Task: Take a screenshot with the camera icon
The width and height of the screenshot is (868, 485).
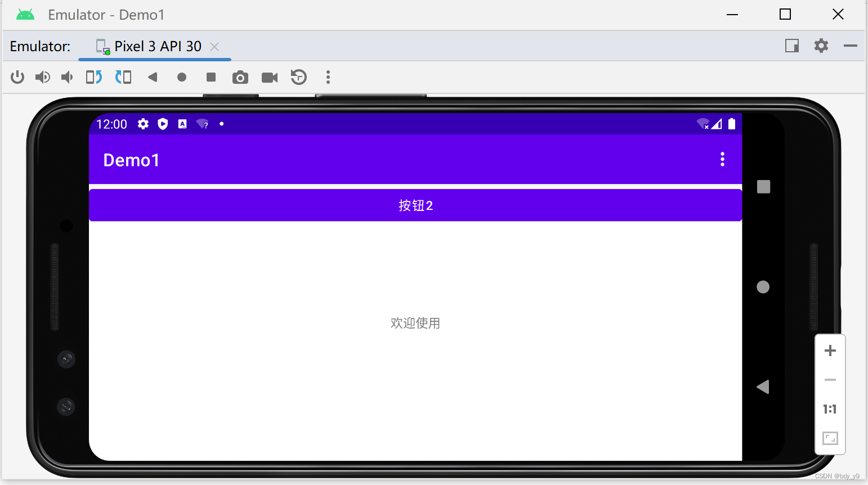Action: [240, 77]
